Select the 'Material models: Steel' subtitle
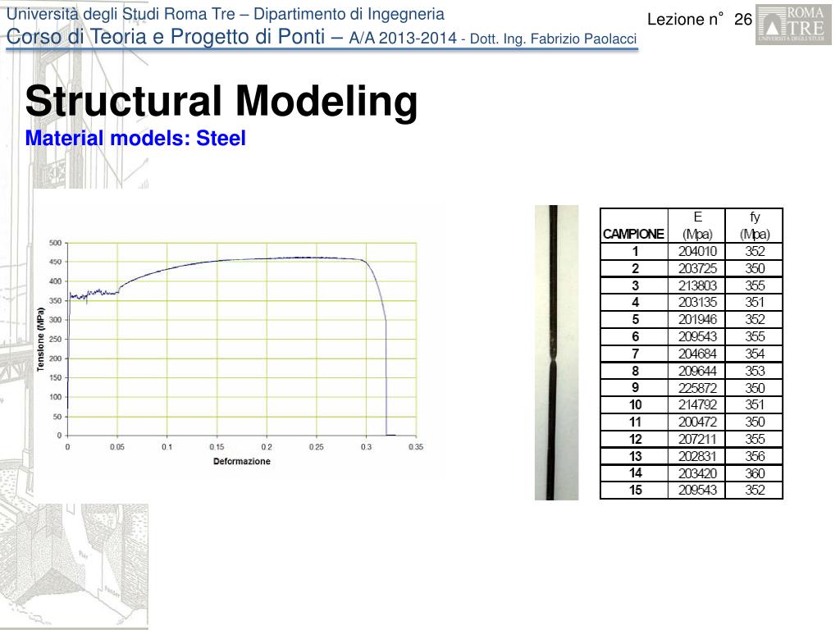Viewport: 840px width, 630px height. tap(135, 138)
